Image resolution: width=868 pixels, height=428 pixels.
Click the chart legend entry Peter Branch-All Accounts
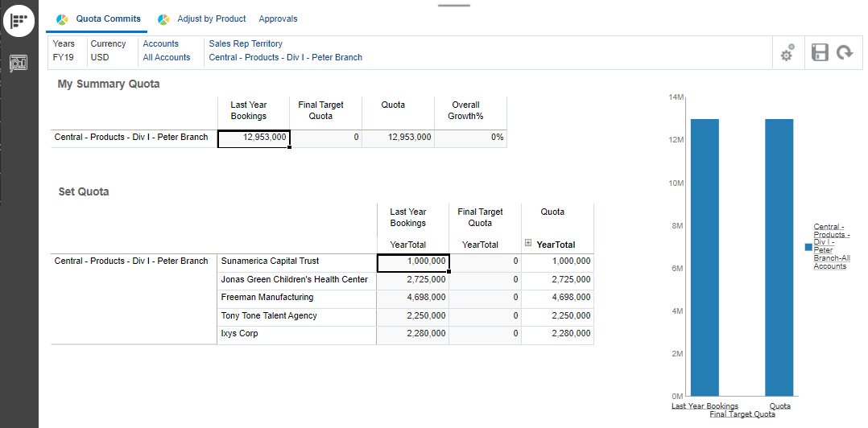click(832, 246)
